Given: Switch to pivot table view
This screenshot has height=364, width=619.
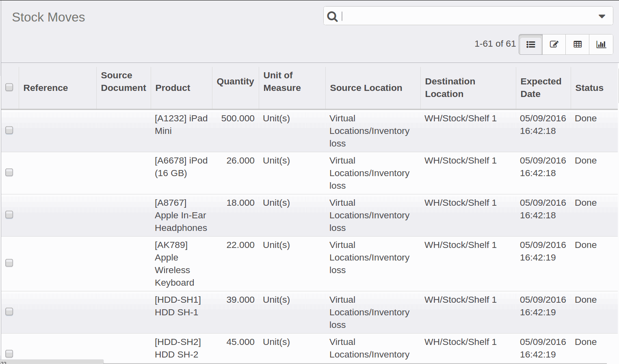Looking at the screenshot, I should coord(578,44).
